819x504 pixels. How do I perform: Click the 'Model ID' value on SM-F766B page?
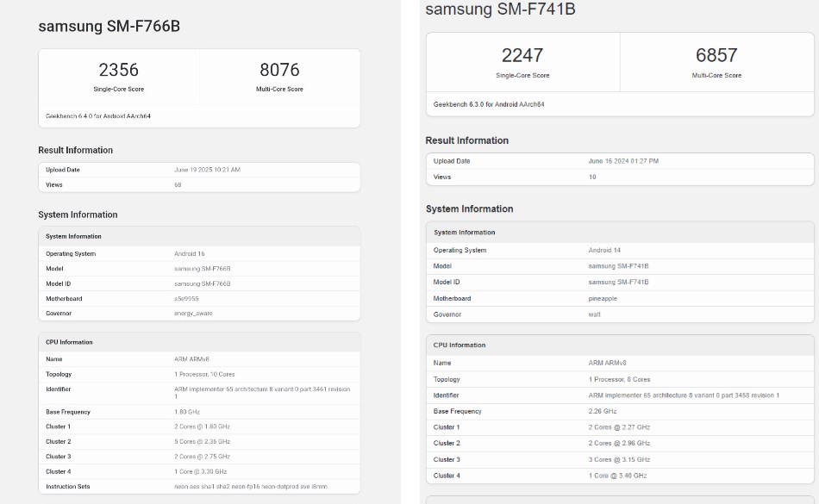[202, 283]
